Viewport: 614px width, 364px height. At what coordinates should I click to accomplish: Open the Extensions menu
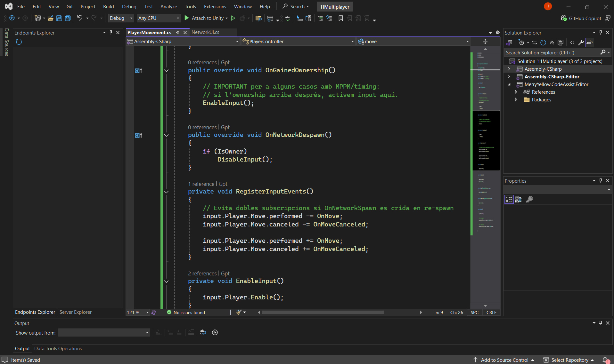click(215, 6)
